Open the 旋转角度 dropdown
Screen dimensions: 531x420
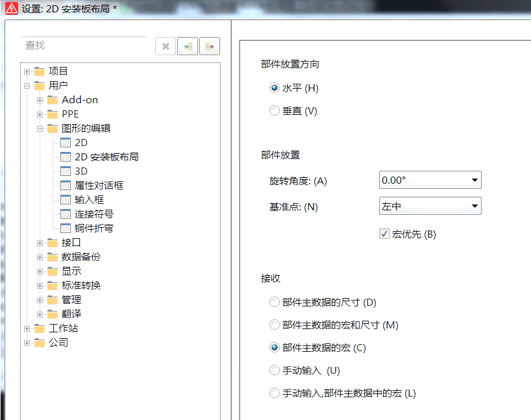(x=473, y=180)
